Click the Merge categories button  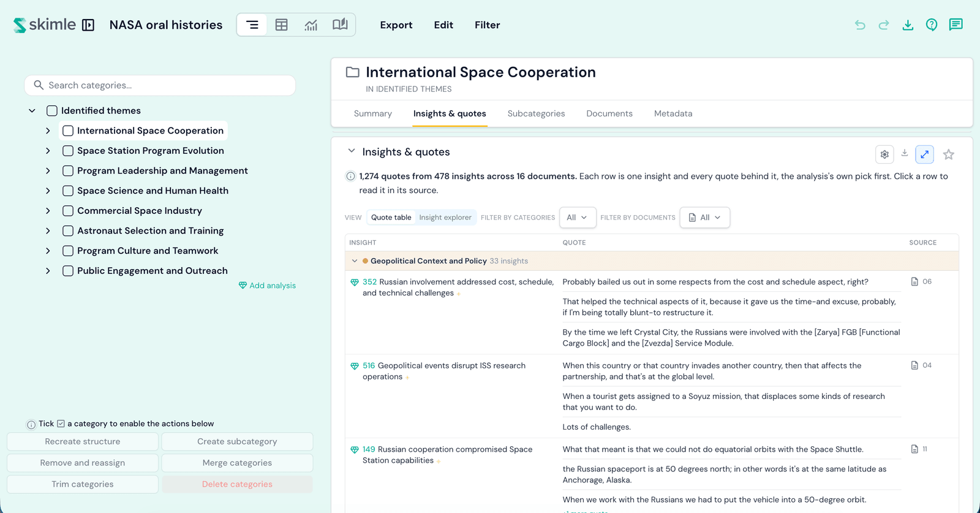pyautogui.click(x=237, y=463)
